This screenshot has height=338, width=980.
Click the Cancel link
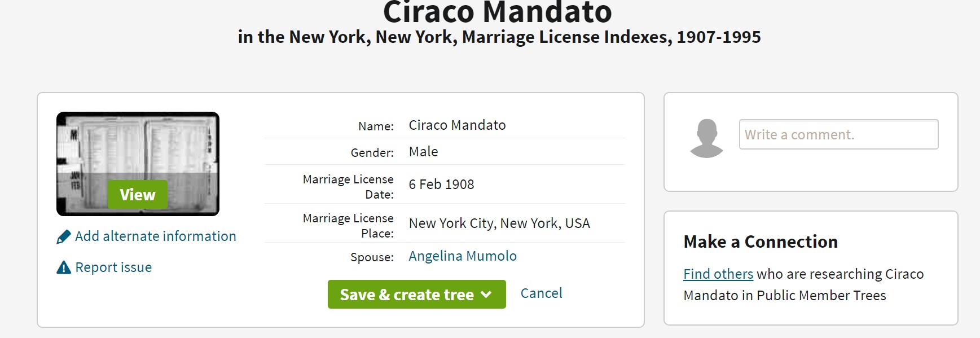coord(541,293)
